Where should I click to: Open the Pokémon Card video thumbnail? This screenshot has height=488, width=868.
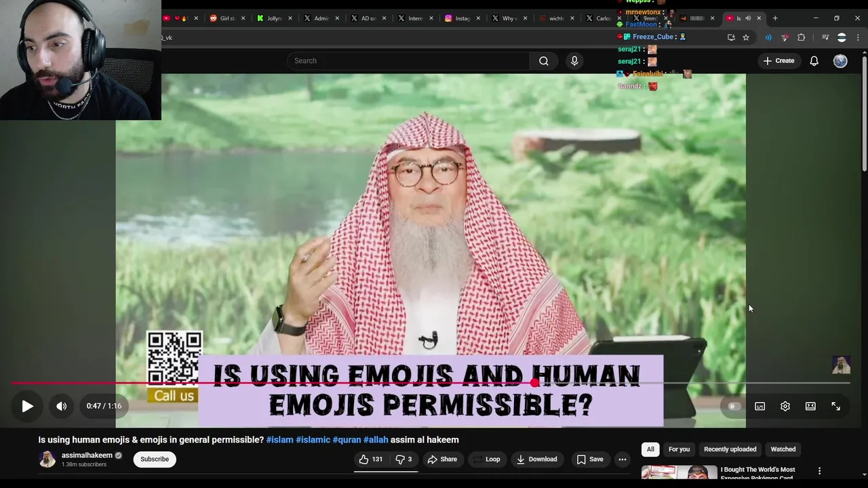pyautogui.click(x=679, y=472)
